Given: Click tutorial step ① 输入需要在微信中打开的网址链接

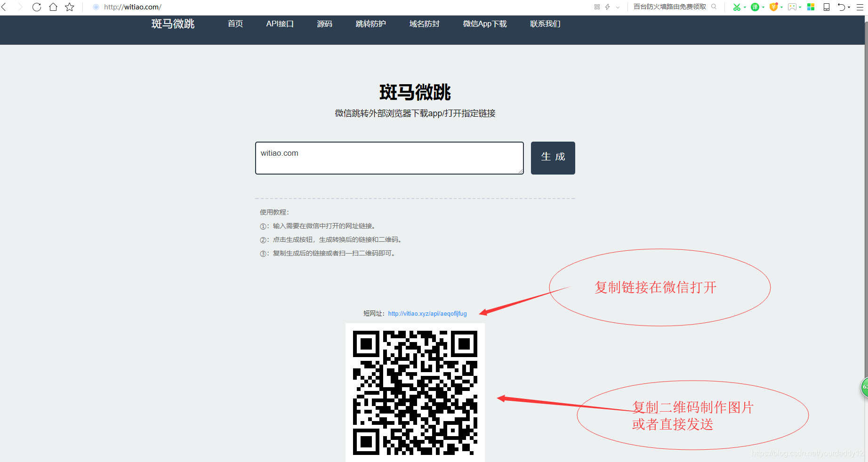Looking at the screenshot, I should pos(318,226).
